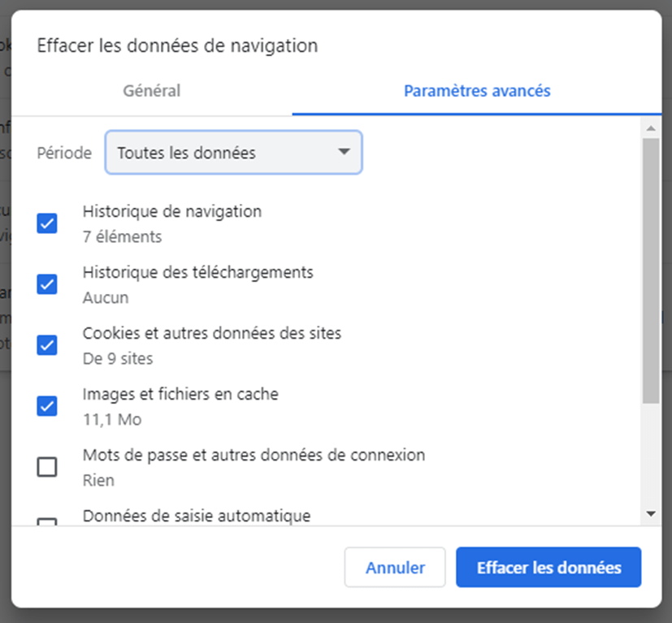Select the Paramètres avancés tab
This screenshot has height=623, width=672.
pyautogui.click(x=477, y=90)
